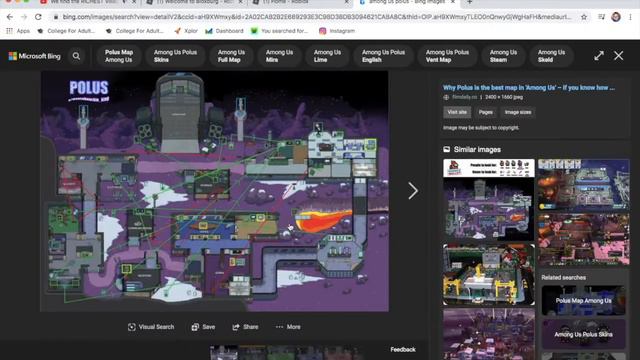Open Chrome three-dot menu
The height and width of the screenshot is (360, 640).
(x=631, y=17)
